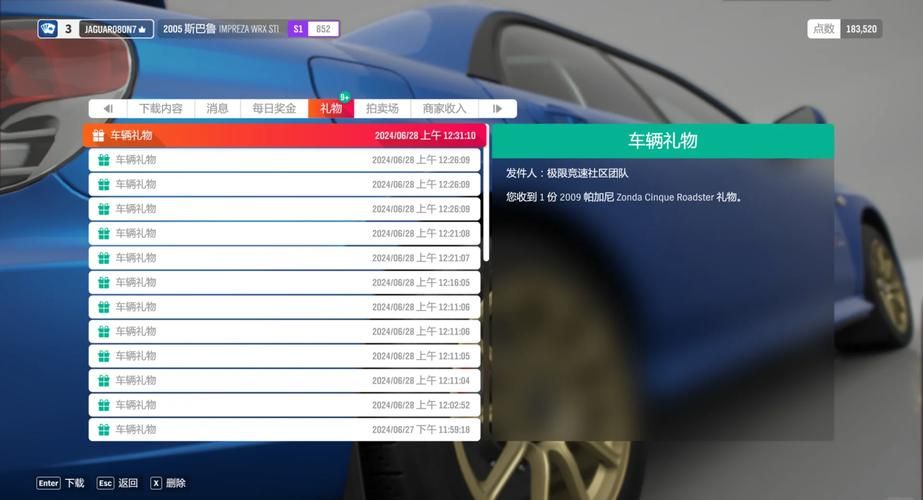Click the Enter 下载 button
This screenshot has height=500, width=923.
point(61,483)
